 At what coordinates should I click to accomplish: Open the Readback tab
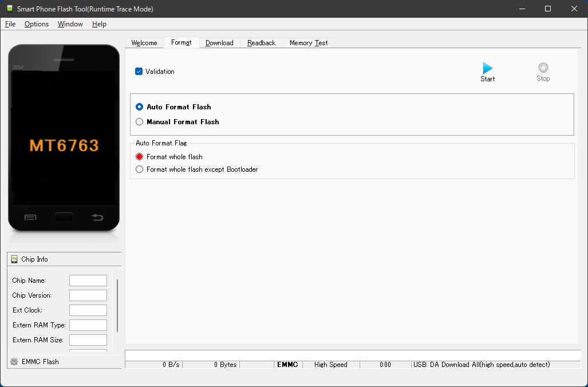point(261,42)
